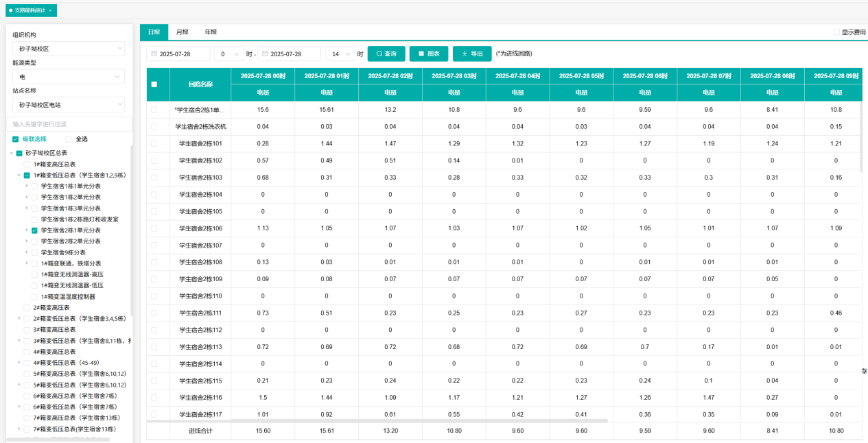
Task: Check the 全选 checkbox
Action: click(x=69, y=139)
